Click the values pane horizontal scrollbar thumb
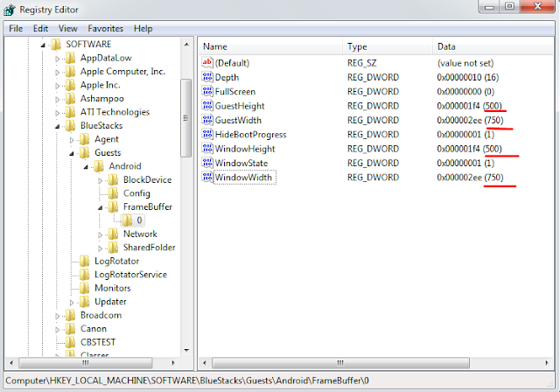560x392 pixels. [340, 363]
